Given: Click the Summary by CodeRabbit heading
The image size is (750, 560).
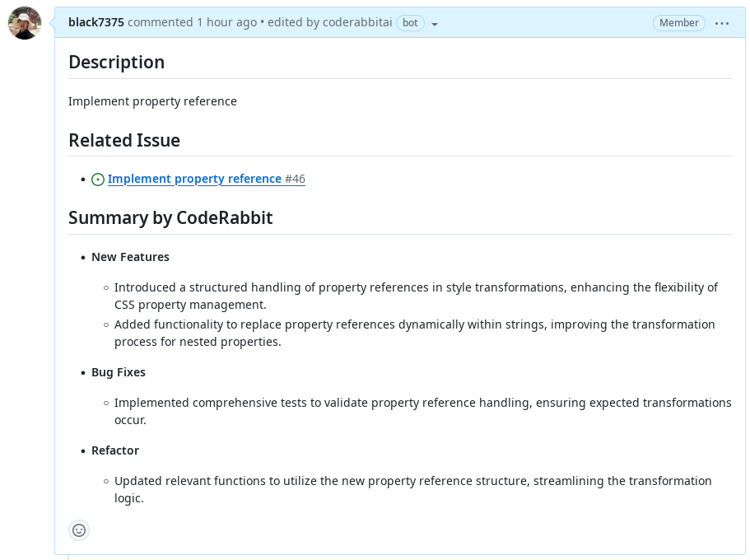Looking at the screenshot, I should [x=170, y=217].
